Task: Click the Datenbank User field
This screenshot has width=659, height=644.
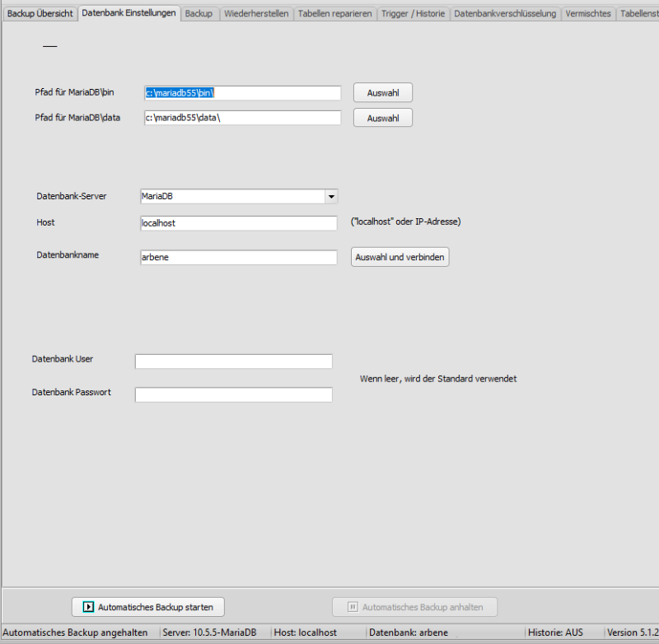Action: 233,362
